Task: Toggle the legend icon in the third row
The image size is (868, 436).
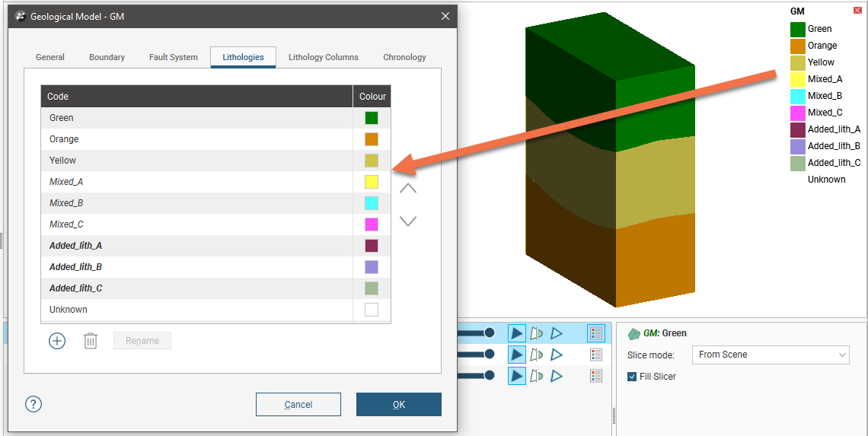Action: [x=596, y=376]
